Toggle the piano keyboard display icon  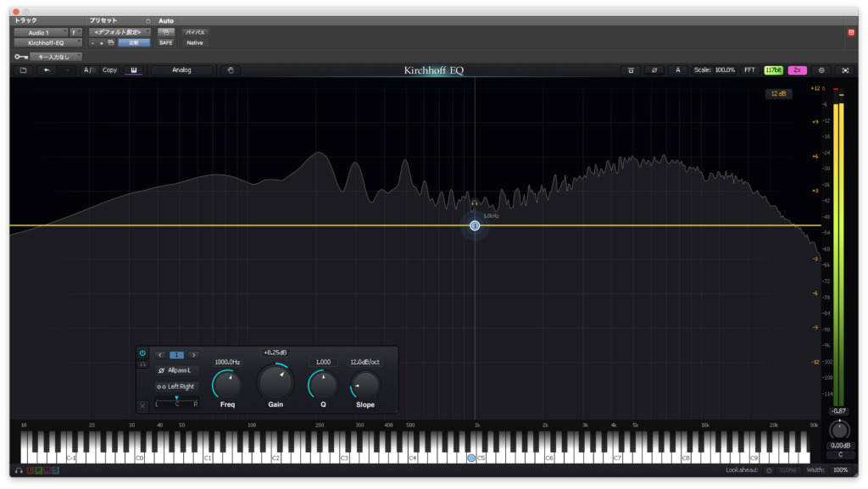[133, 70]
